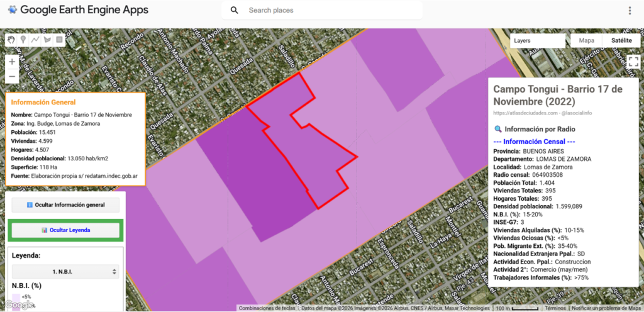Click Notificar un problema de Maps

click(606, 308)
